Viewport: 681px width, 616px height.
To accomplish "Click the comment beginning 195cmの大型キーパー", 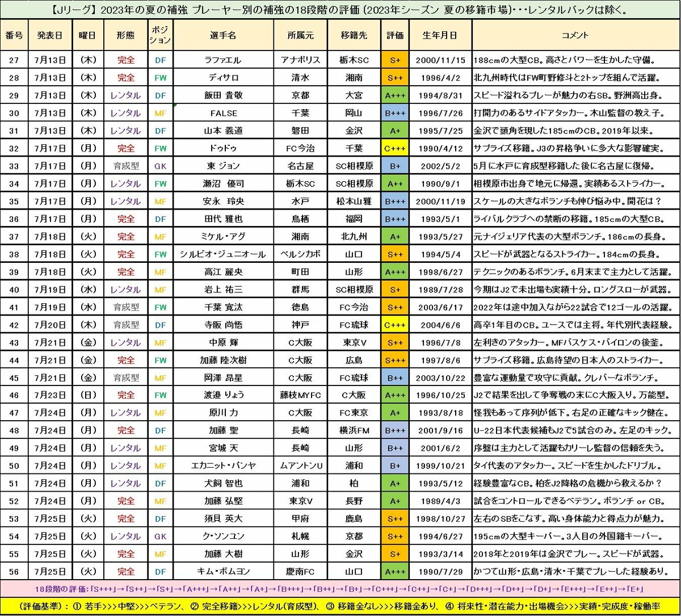I will [x=576, y=535].
